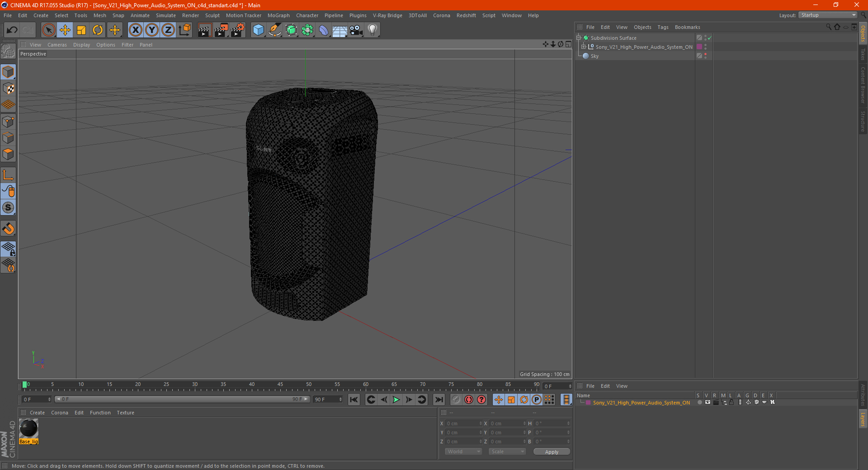Enable the Axis mode tool
The width and height of the screenshot is (868, 470).
pos(8,175)
